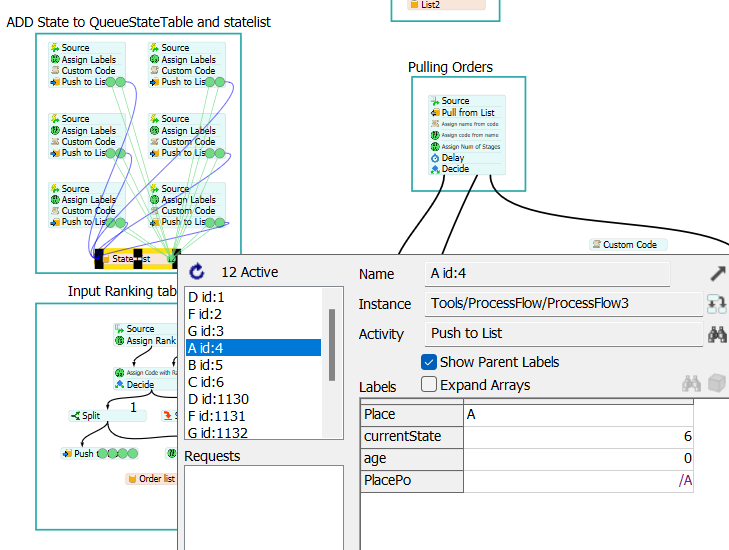Screen dimensions: 729x550
Task: Click the refresh tokens icon
Action: [x=197, y=272]
